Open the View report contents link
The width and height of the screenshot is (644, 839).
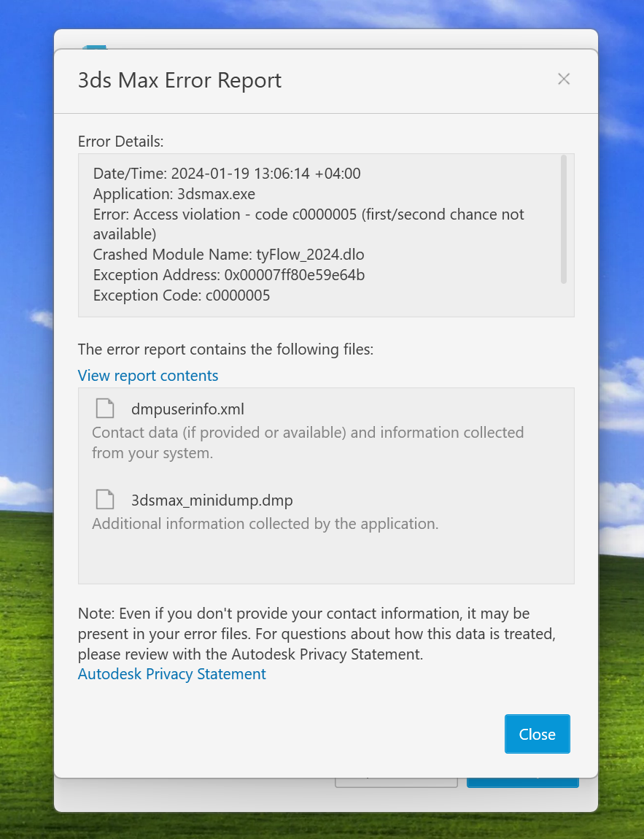pyautogui.click(x=148, y=376)
